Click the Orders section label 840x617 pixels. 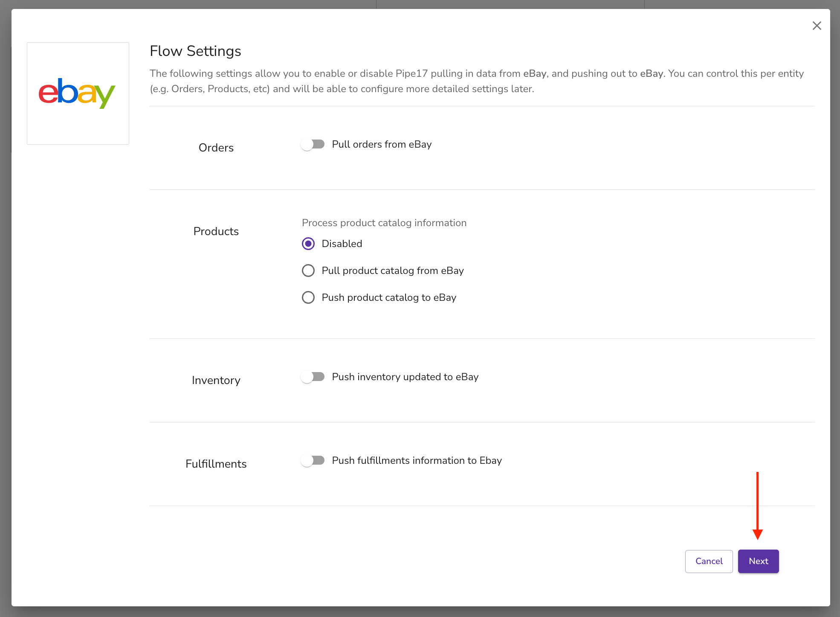[216, 148]
